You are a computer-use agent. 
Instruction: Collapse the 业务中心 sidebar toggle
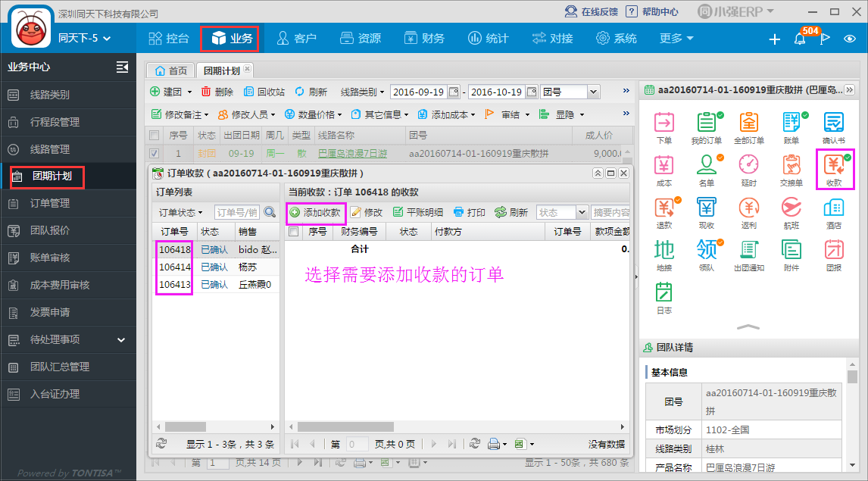123,67
